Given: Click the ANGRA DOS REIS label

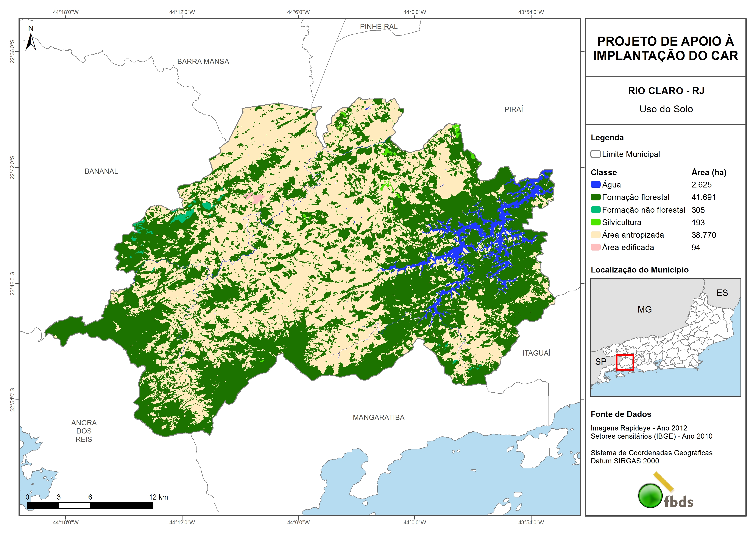Looking at the screenshot, I should pyautogui.click(x=84, y=431).
